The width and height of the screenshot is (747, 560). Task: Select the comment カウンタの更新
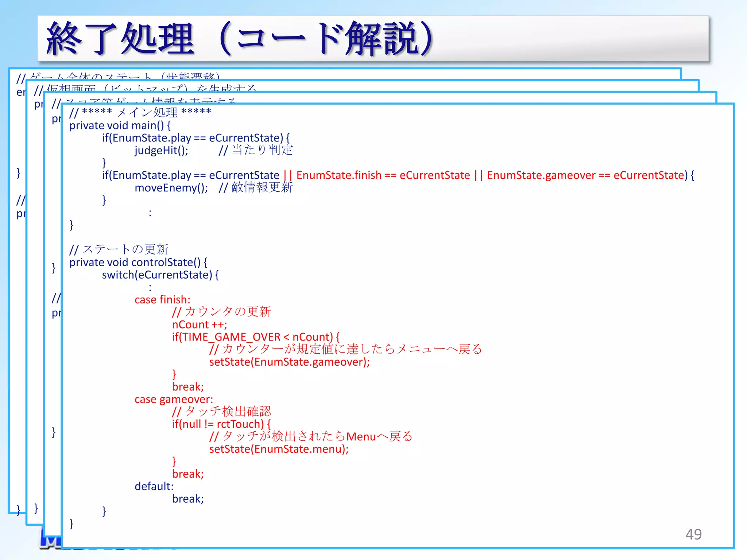coord(222,312)
